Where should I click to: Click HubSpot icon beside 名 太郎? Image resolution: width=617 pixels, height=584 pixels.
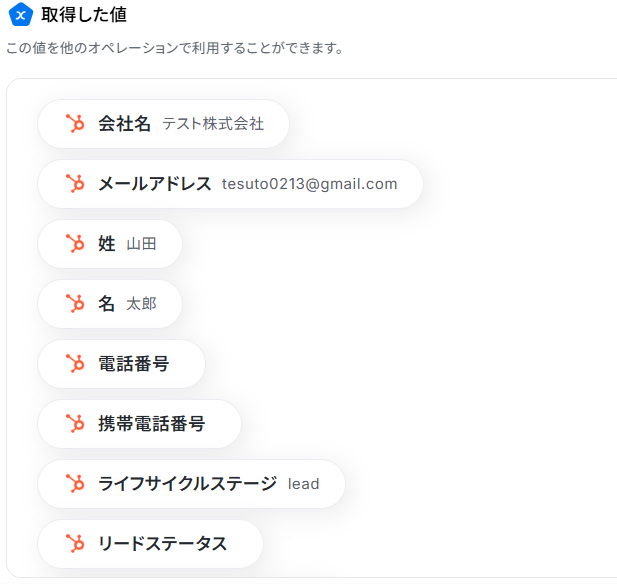[74, 304]
